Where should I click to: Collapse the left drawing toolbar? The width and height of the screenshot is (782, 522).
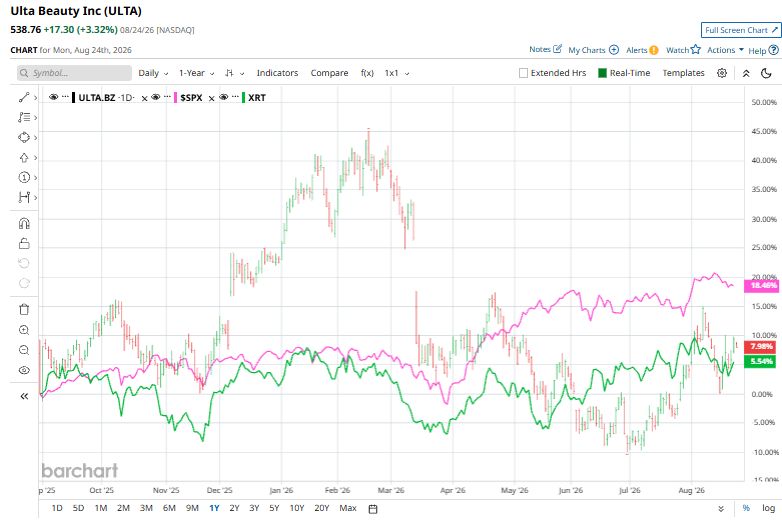pos(24,396)
